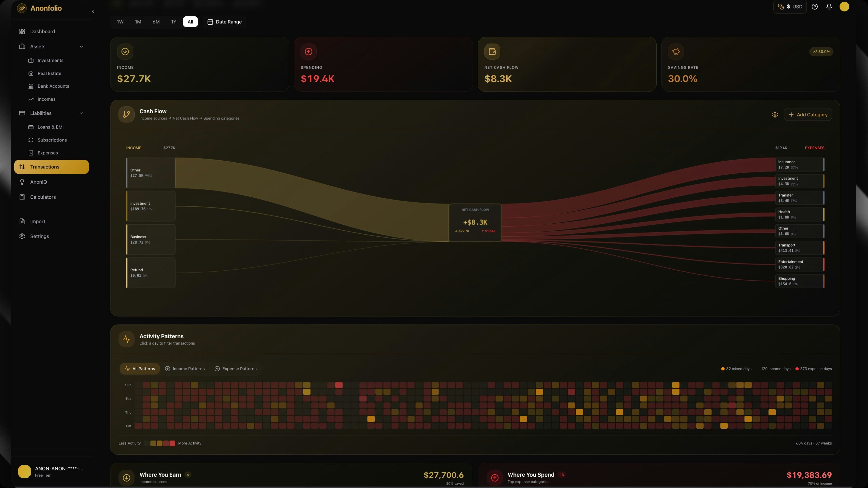Click the Savings Rate piggy bank icon
Viewport: 868px width, 488px height.
(676, 52)
